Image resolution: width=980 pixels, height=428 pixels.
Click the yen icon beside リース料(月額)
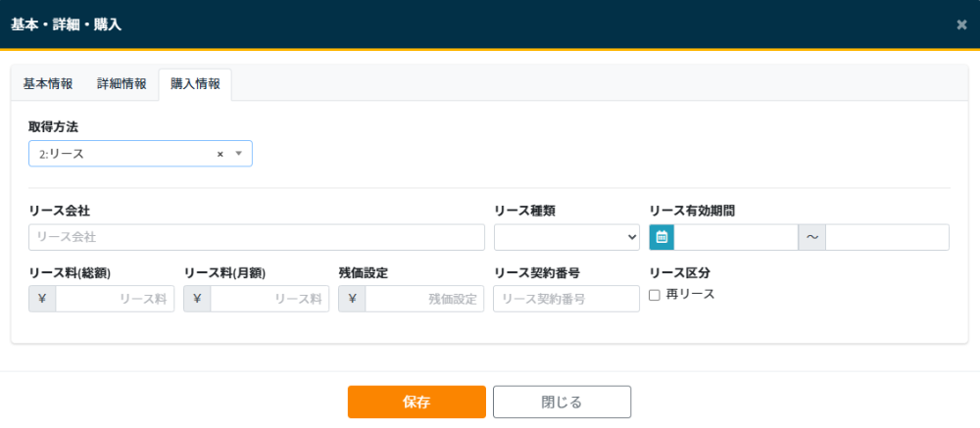197,299
